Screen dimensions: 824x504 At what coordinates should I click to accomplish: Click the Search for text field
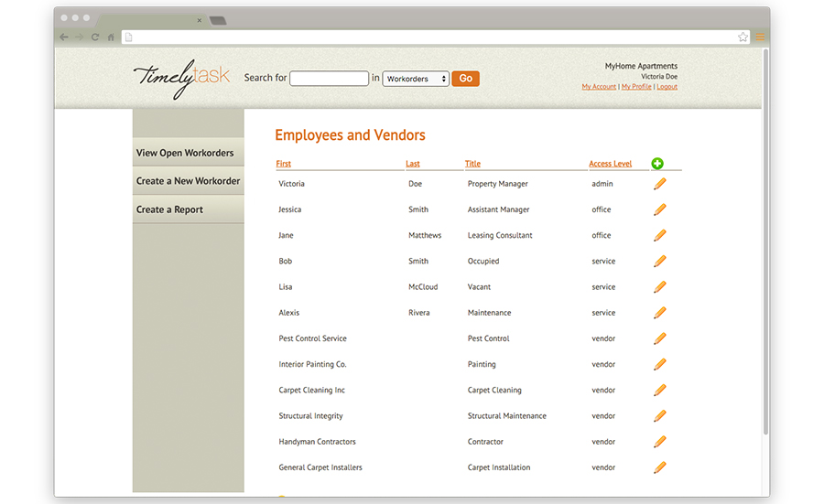coord(329,80)
